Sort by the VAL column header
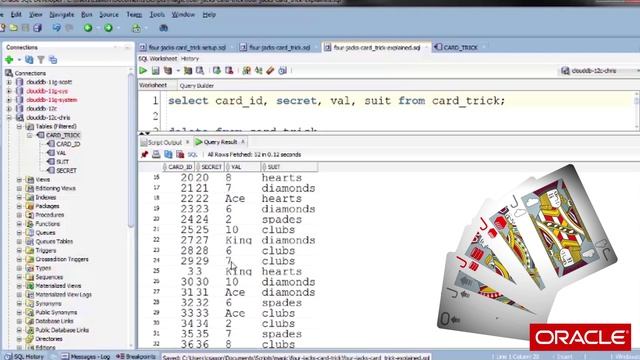Viewport: 640px width, 360px height. [x=243, y=167]
